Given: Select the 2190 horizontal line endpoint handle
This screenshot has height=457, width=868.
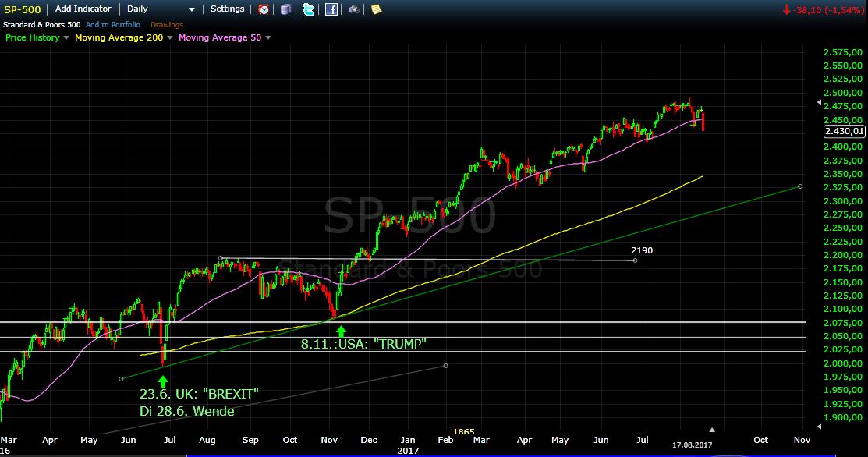Looking at the screenshot, I should point(635,260).
